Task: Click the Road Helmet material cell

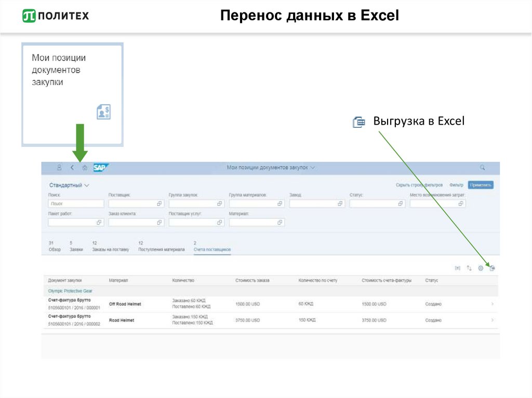Action: pyautogui.click(x=122, y=320)
